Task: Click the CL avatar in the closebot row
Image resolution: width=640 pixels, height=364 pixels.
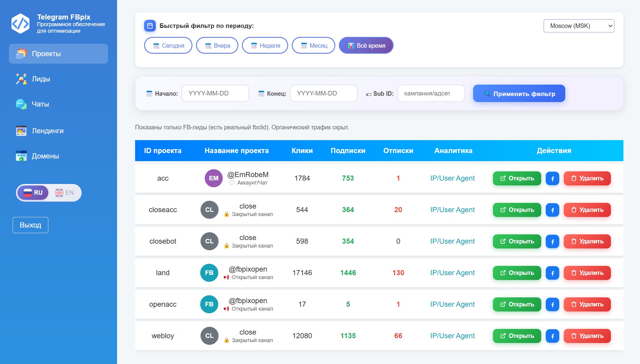Action: pyautogui.click(x=210, y=241)
